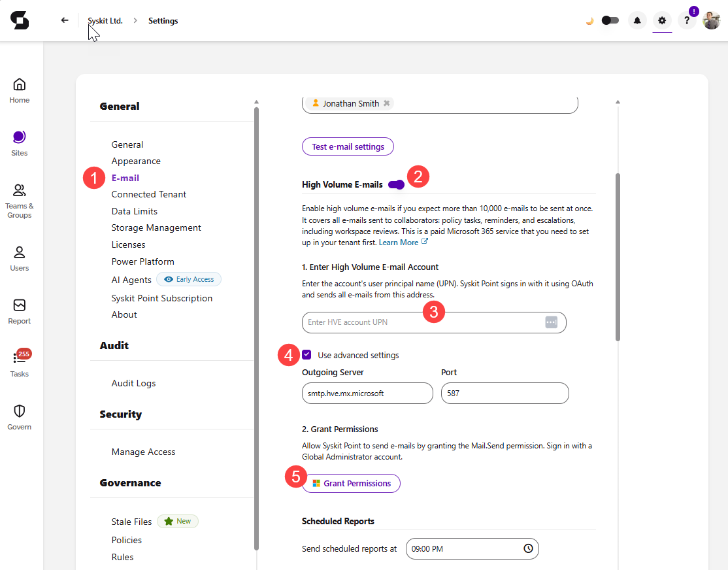
Task: Go back using the left arrow
Action: 65,20
